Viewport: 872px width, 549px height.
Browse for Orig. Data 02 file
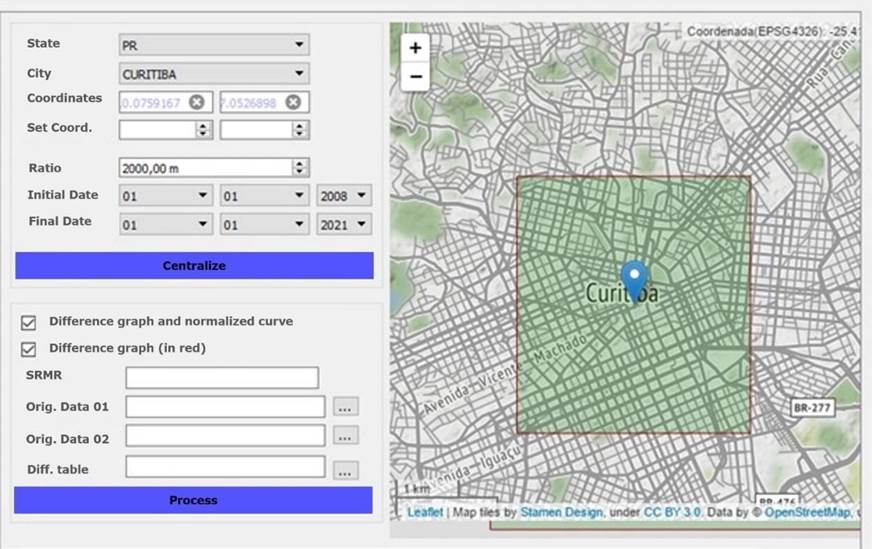(x=345, y=437)
